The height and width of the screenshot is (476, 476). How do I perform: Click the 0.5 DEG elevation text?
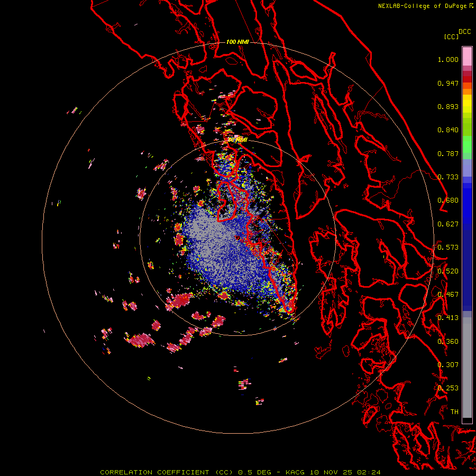[x=255, y=472]
